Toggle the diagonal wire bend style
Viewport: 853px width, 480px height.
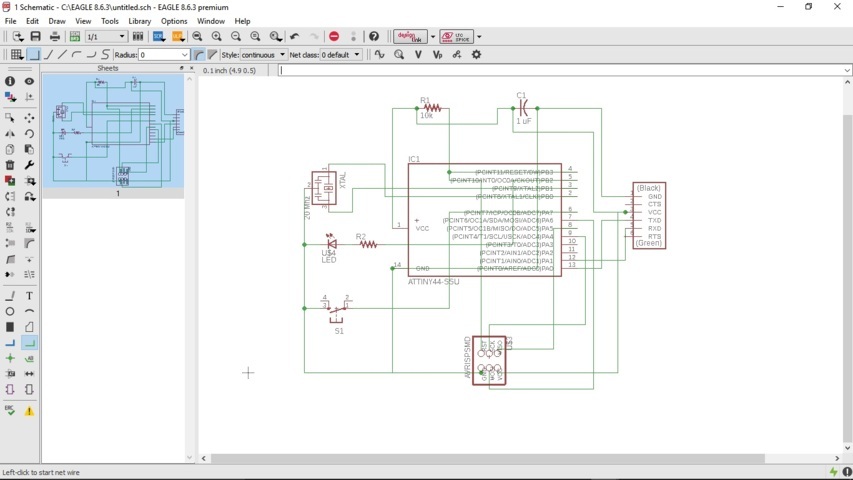click(48, 54)
